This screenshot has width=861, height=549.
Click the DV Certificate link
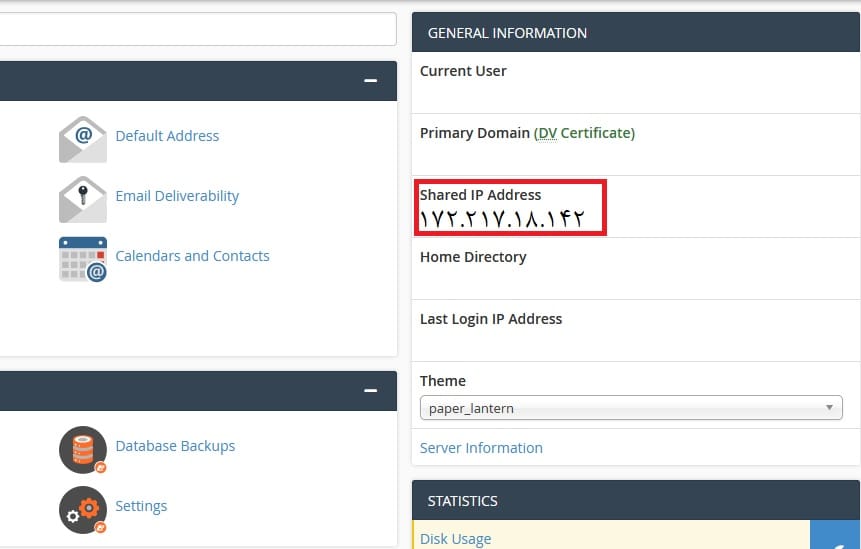click(x=584, y=133)
